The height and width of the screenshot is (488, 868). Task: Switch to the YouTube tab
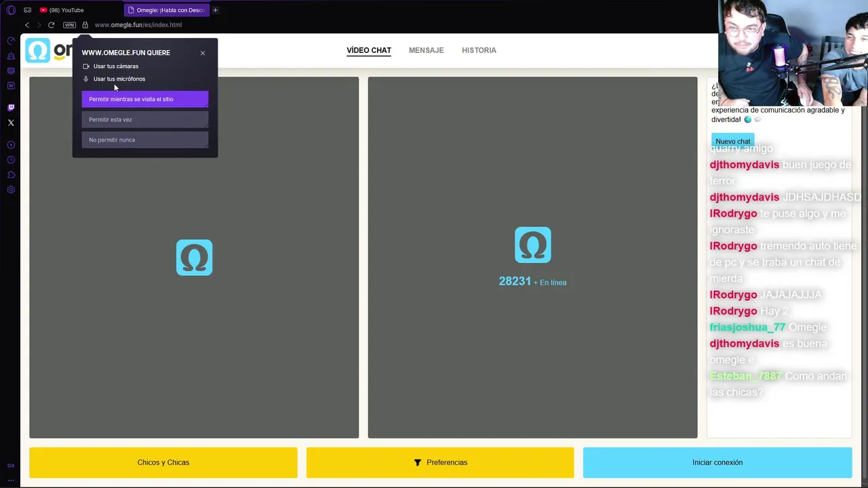(62, 10)
